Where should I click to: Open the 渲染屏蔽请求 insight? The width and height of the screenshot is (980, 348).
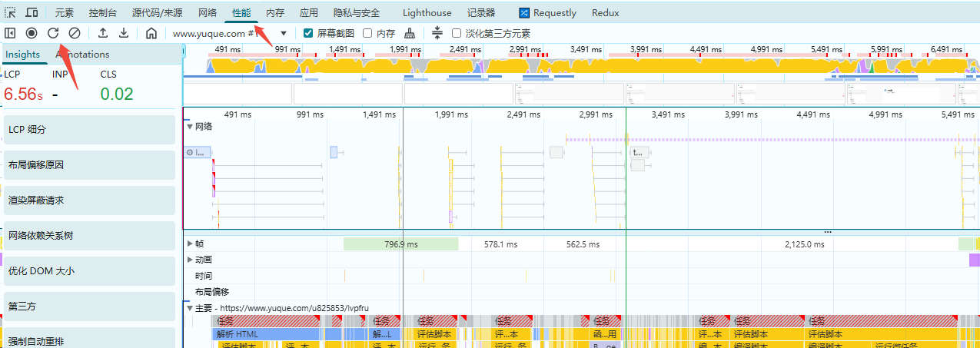89,201
